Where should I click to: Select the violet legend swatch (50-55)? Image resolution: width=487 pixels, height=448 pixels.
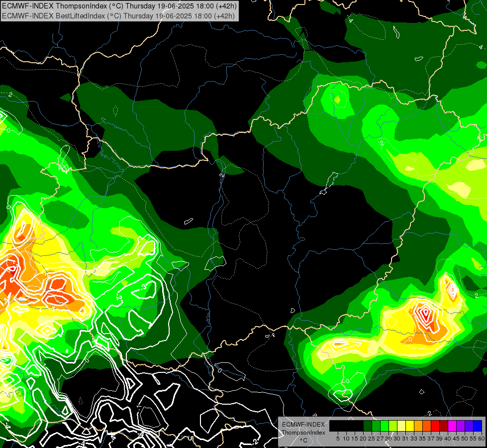click(x=469, y=426)
